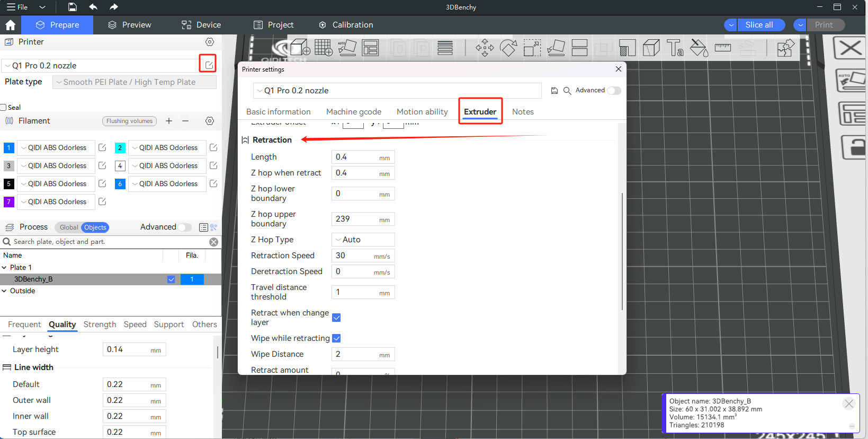Image resolution: width=868 pixels, height=439 pixels.
Task: Toggle Retract when change layer checkbox
Action: tap(336, 318)
